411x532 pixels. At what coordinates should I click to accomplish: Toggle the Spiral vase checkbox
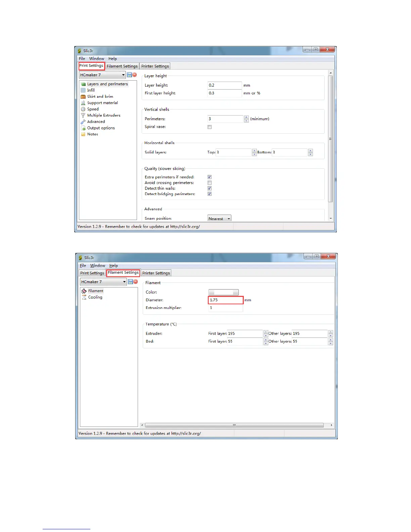(x=210, y=127)
